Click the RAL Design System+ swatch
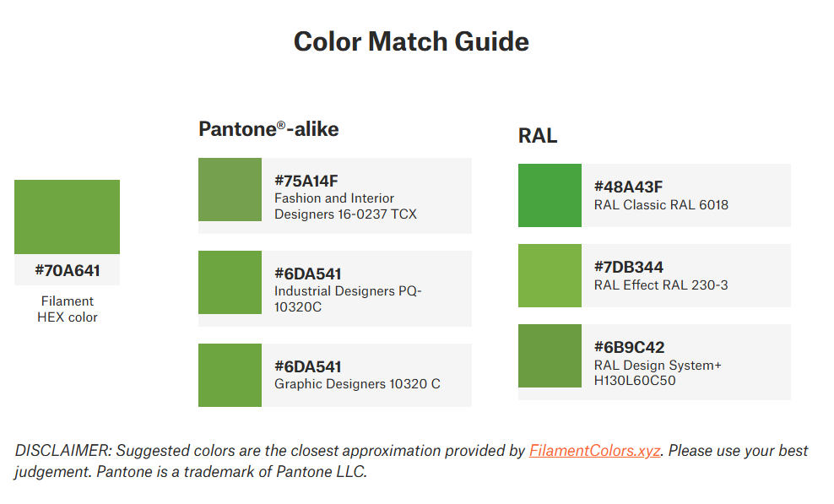 pyautogui.click(x=550, y=355)
